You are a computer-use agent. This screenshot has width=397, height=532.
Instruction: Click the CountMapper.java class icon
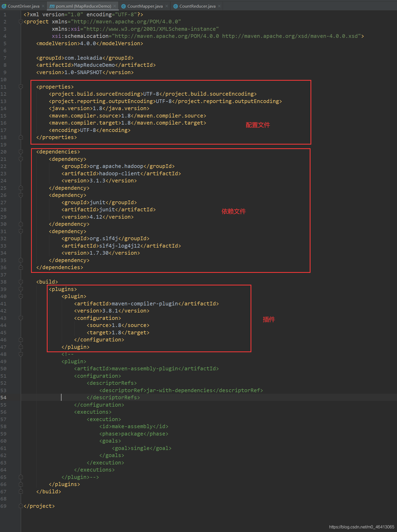[123, 6]
